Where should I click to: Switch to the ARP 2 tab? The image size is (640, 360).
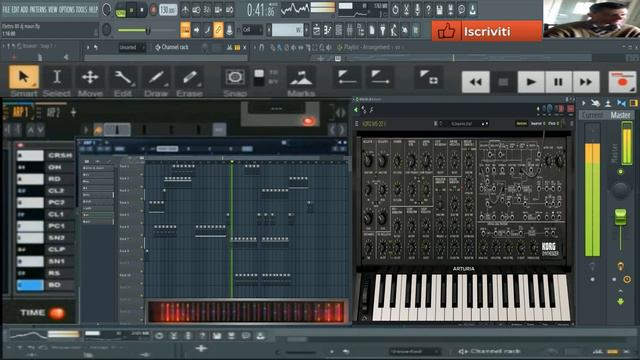pyautogui.click(x=53, y=112)
